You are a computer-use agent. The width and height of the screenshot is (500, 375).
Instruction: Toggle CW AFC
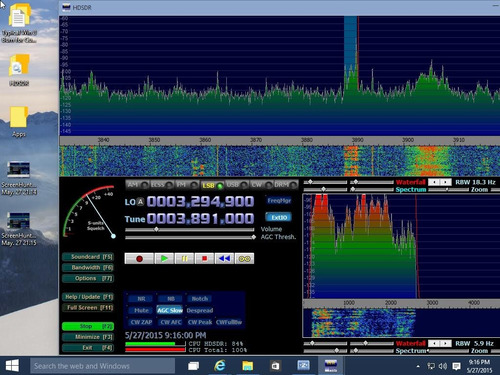click(171, 322)
